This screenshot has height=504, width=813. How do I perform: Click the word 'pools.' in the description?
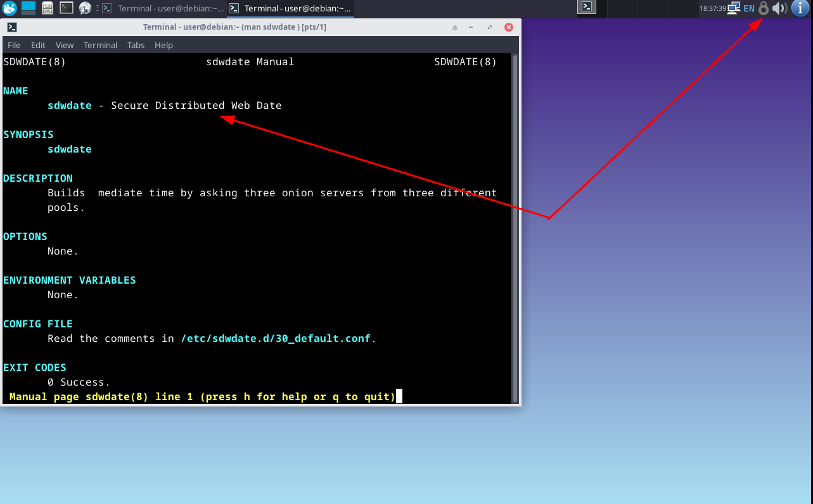[66, 208]
